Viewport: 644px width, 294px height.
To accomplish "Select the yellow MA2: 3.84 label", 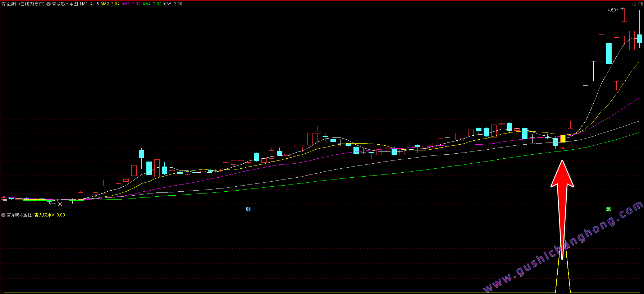I will click(x=110, y=4).
